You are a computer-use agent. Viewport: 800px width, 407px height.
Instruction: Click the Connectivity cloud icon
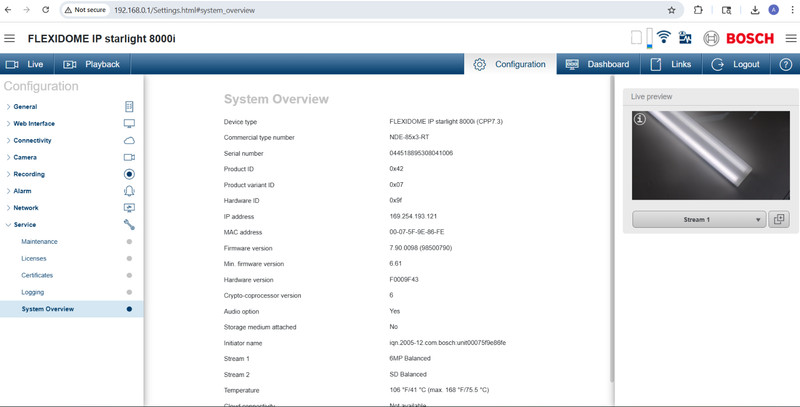click(129, 140)
